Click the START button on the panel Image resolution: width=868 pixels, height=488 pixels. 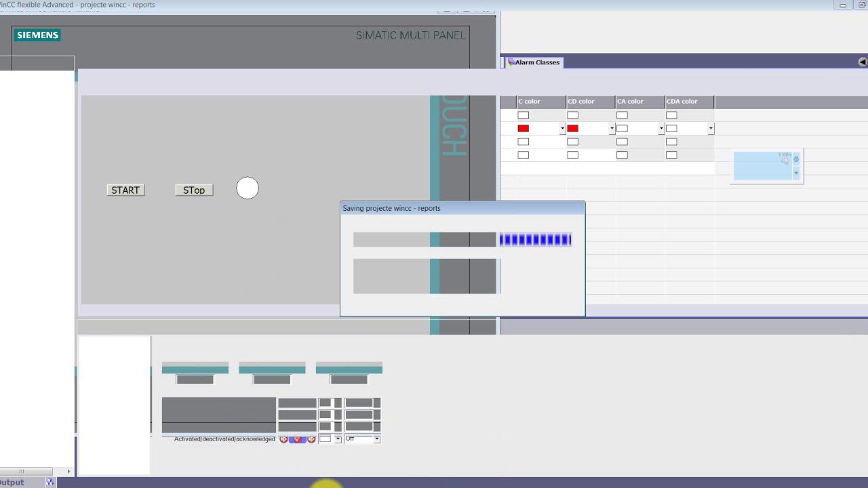(x=125, y=190)
